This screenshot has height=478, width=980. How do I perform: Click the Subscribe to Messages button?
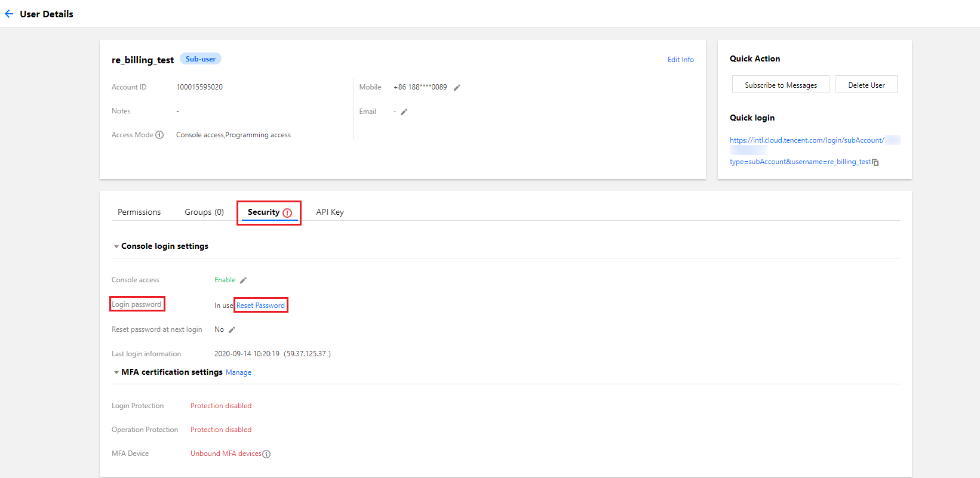click(781, 85)
